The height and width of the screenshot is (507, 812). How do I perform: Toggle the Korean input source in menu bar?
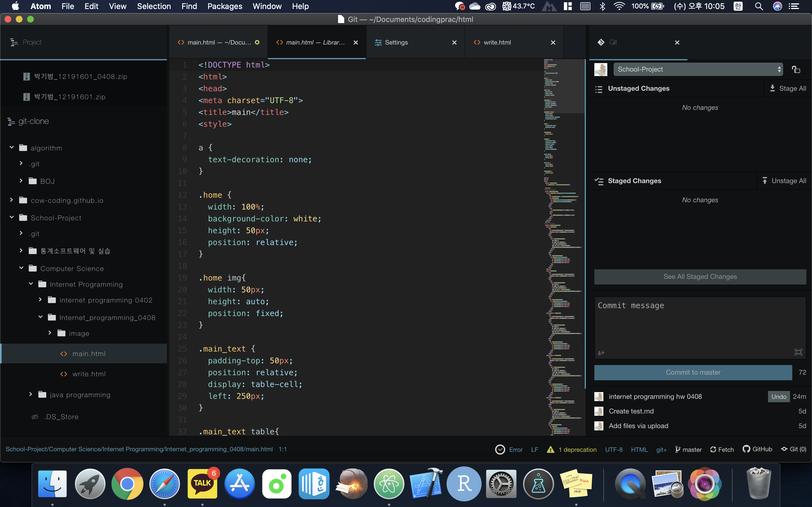(x=738, y=6)
